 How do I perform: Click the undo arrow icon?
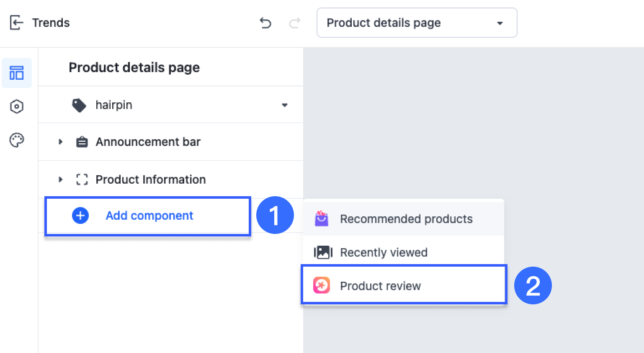pos(265,23)
